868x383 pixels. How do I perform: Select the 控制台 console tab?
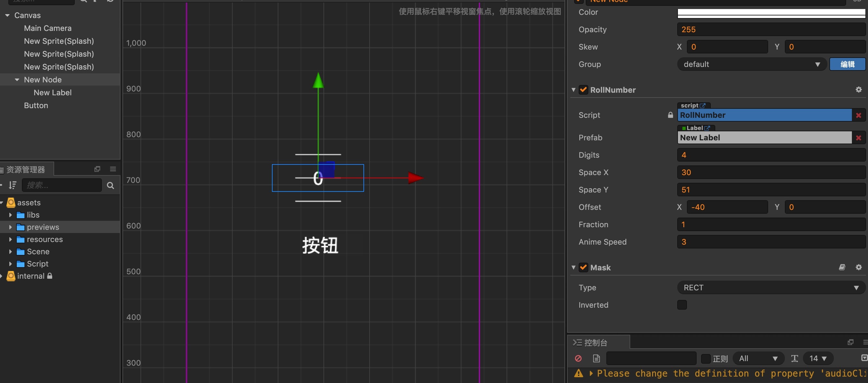(595, 343)
